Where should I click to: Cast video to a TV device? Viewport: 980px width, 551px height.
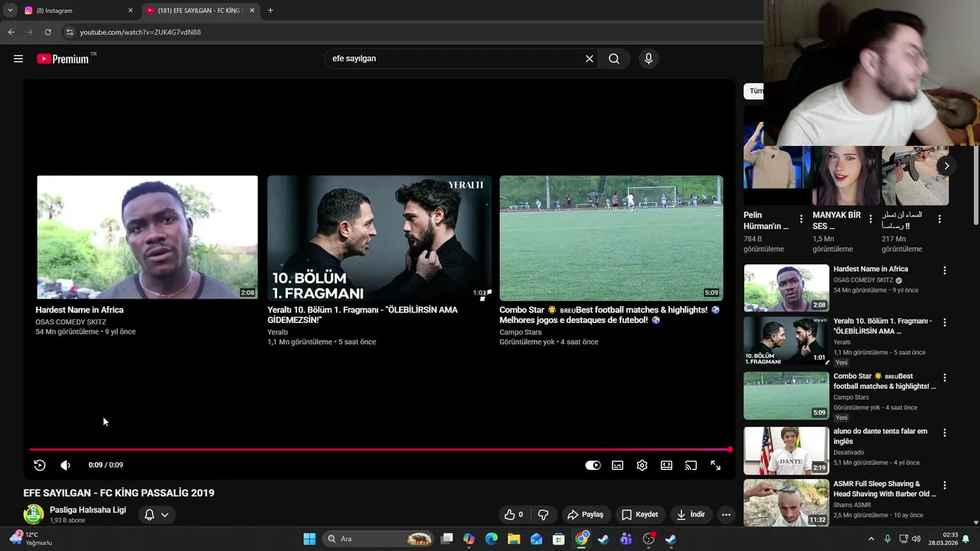pos(691,465)
